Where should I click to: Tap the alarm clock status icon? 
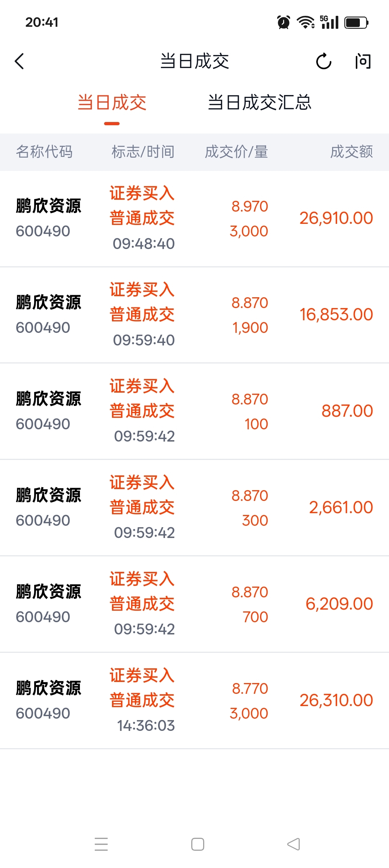[283, 22]
